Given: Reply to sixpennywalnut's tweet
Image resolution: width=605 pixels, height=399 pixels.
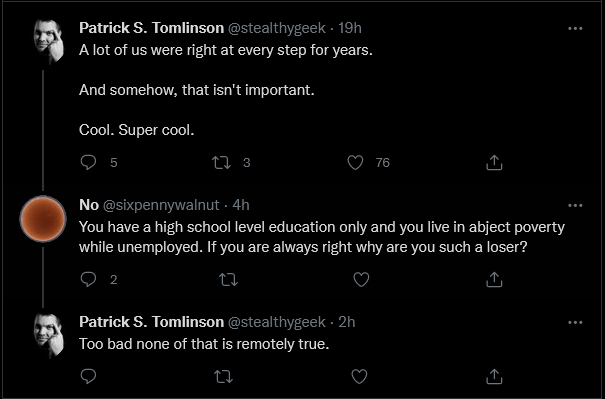Looking at the screenshot, I should [x=88, y=279].
